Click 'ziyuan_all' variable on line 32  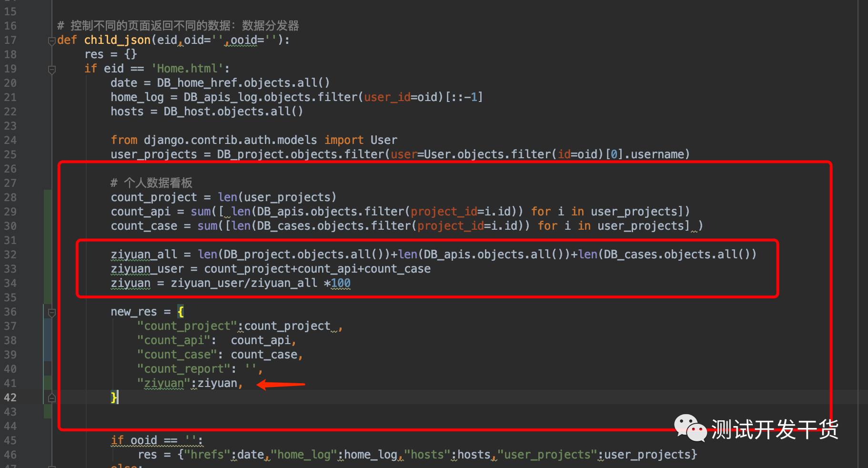[x=144, y=254]
